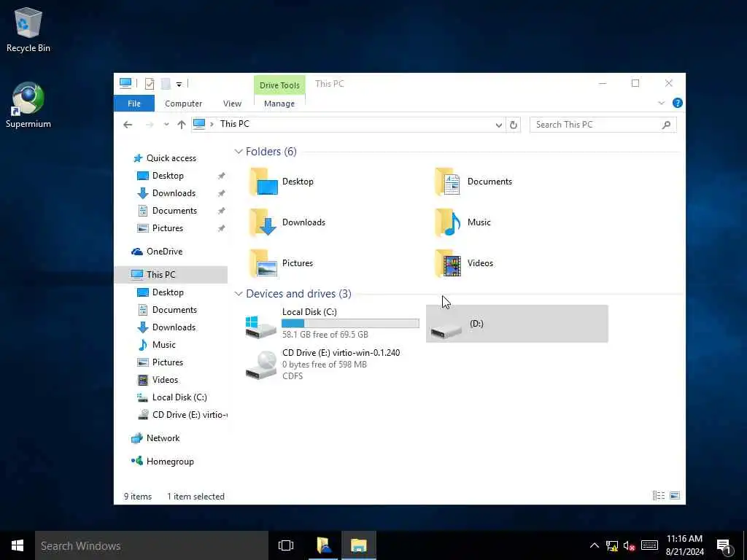Select the Downloads folder icon in Folders
747x560 pixels.
(x=263, y=222)
